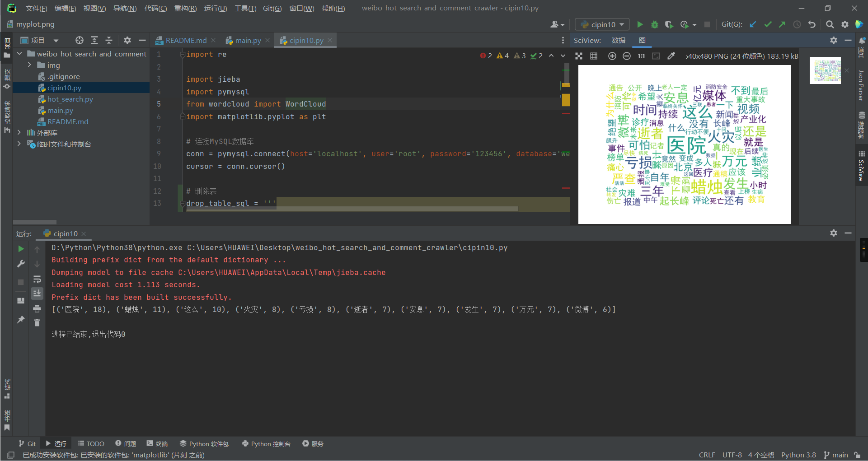The height and width of the screenshot is (461, 868).
Task: Collapse weibo_hot_search_and_comment root folder
Action: (x=19, y=54)
